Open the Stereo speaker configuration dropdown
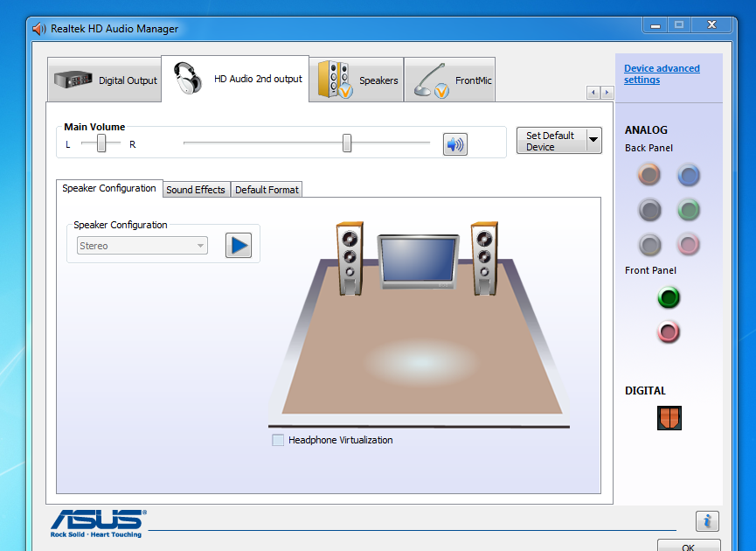Image resolution: width=756 pixels, height=551 pixels. (142, 246)
